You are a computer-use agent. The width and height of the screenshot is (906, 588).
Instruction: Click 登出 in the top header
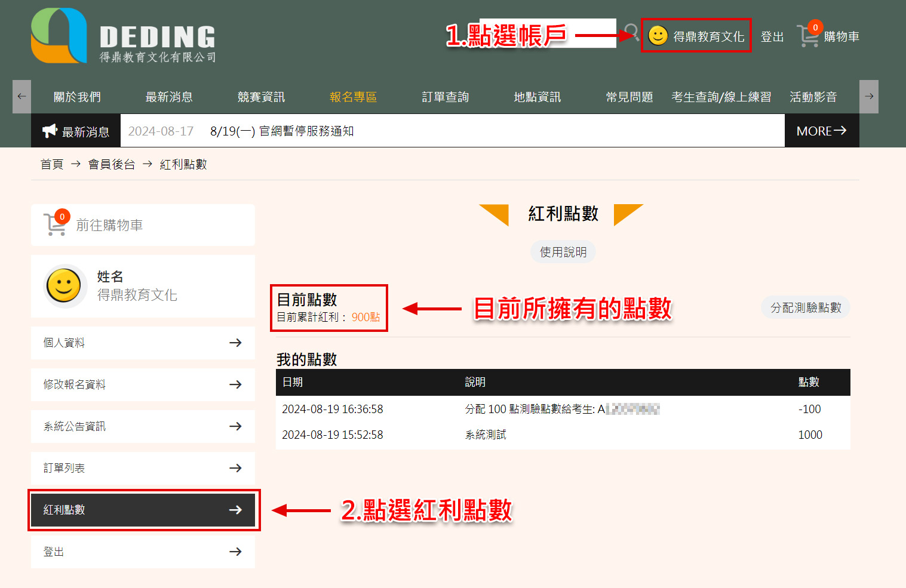tap(772, 37)
